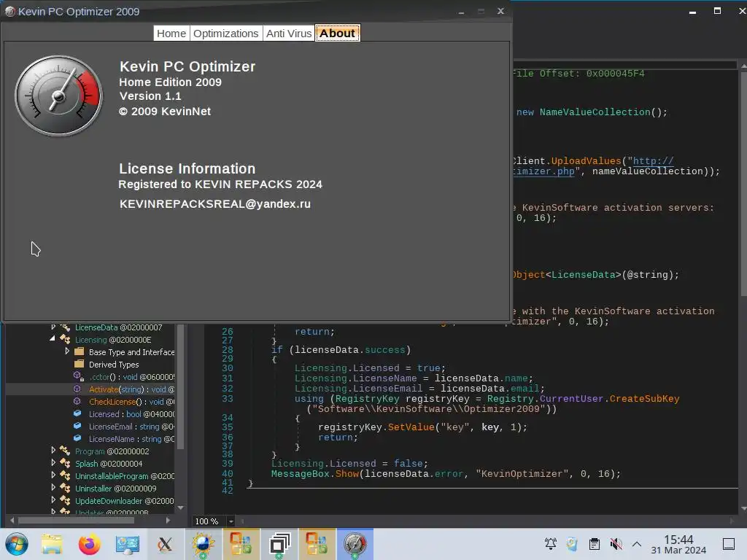This screenshot has width=747, height=560.
Task: Expand the Program class node
Action: click(x=53, y=451)
